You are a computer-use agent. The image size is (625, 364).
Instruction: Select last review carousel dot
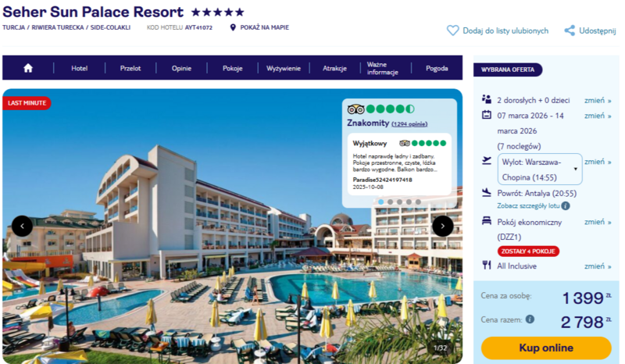[x=418, y=202]
